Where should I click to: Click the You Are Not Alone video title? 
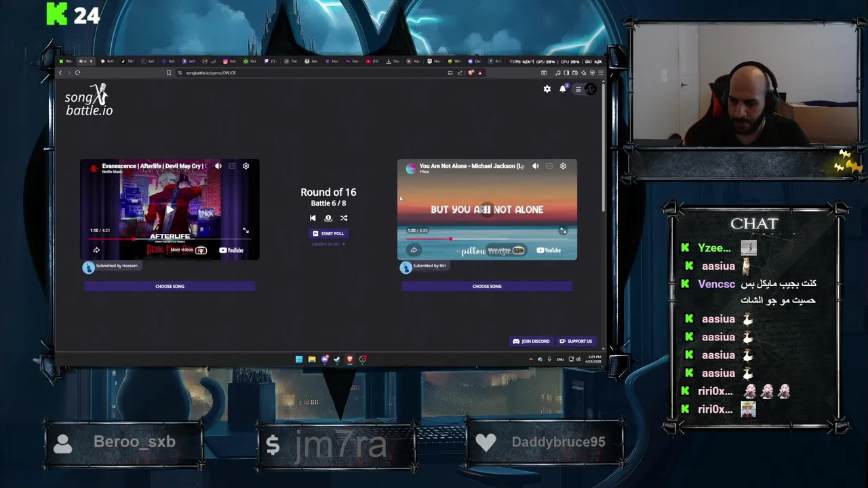471,165
